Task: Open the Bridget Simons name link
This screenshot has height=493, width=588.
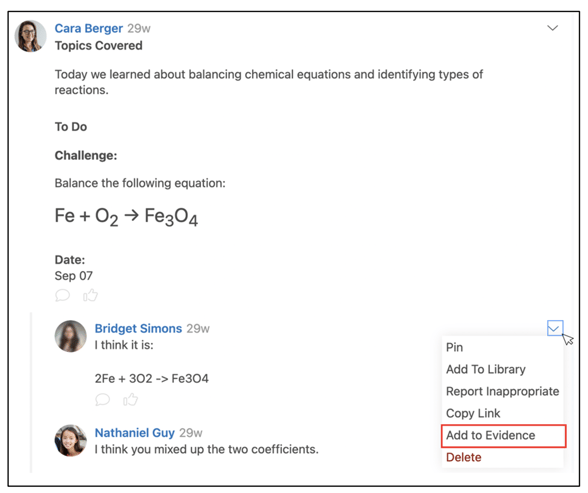Action: 138,328
